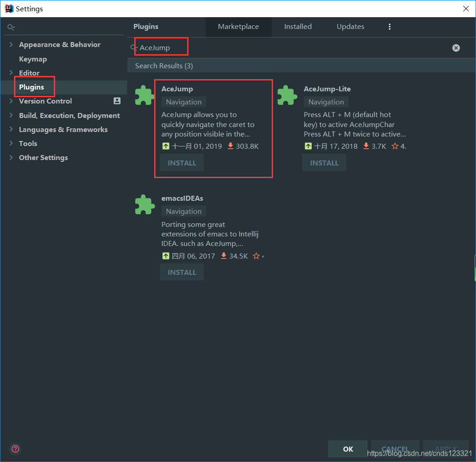Click the AceJump-Lite update date icon

click(308, 146)
